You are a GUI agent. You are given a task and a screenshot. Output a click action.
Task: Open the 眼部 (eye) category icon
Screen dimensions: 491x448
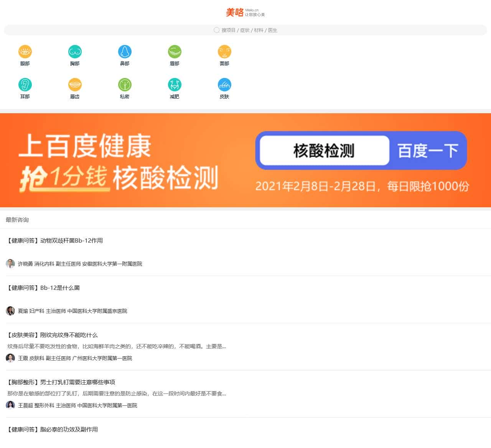(x=25, y=51)
